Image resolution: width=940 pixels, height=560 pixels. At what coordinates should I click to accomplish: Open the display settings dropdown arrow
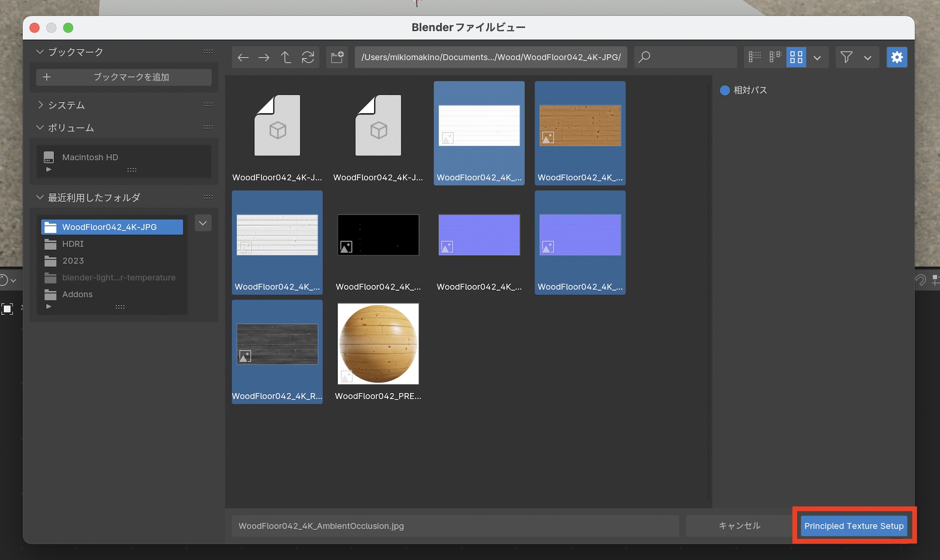tap(817, 58)
